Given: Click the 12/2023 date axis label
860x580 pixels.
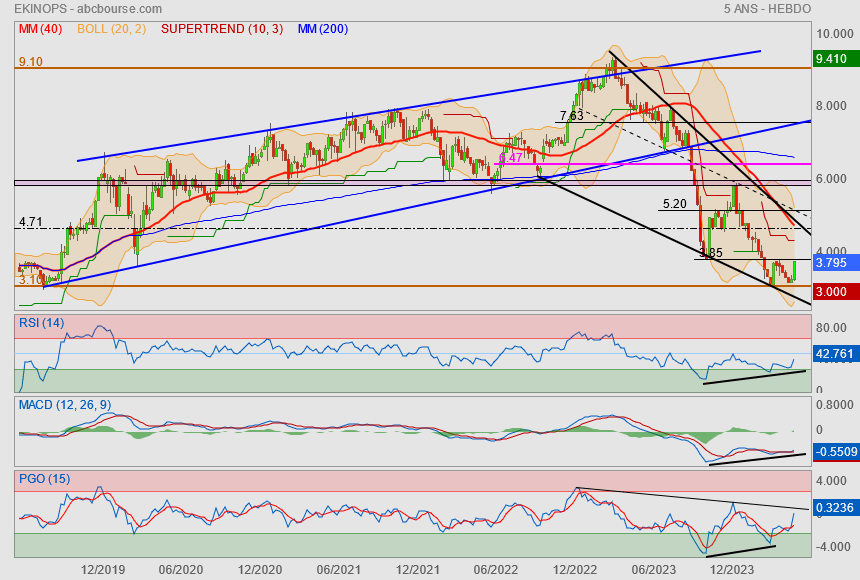Looking at the screenshot, I should pos(732,570).
